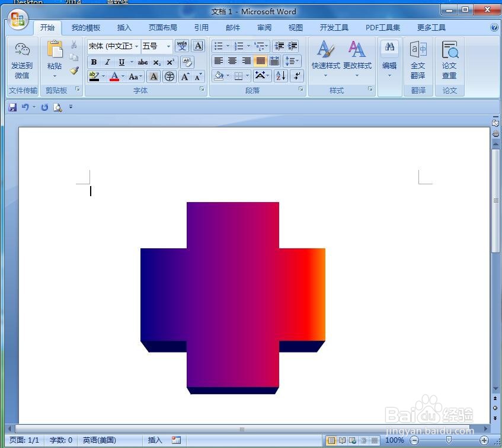Image resolution: width=502 pixels, height=448 pixels.
Task: Open the 审阅 tab
Action: pos(264,28)
